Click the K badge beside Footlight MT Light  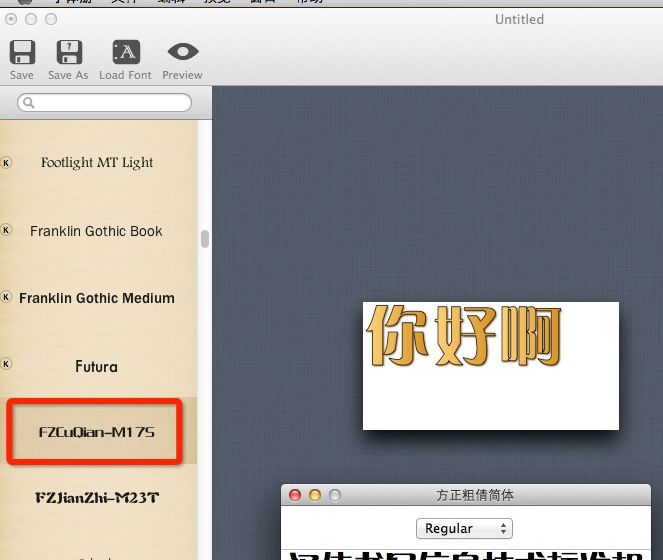[x=6, y=162]
